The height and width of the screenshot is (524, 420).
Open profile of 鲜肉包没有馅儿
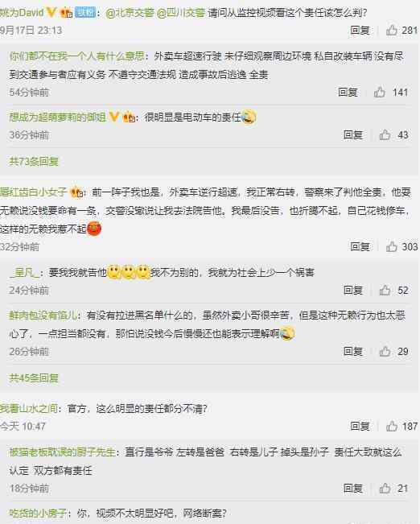point(43,316)
